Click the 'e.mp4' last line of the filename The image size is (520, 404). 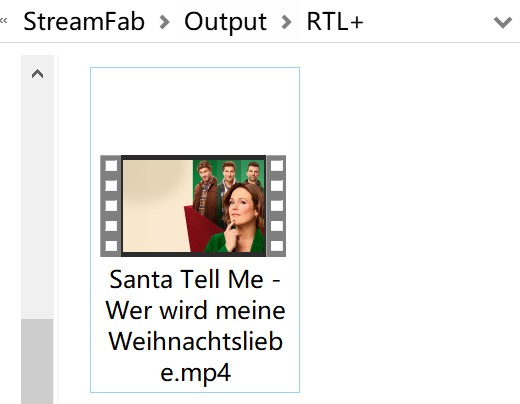(x=196, y=373)
